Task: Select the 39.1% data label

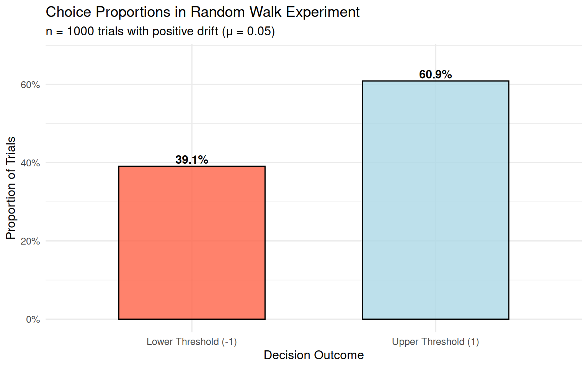Action: 192,159
